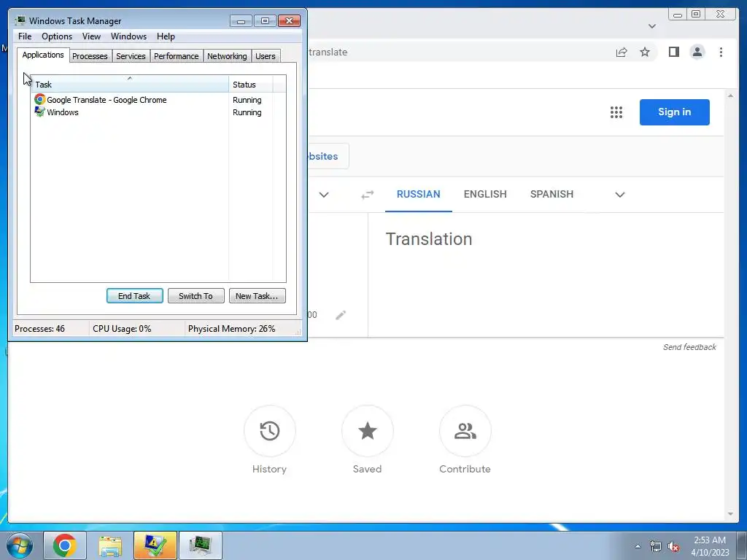
Task: Switch to the Applications tab
Action: 43,55
